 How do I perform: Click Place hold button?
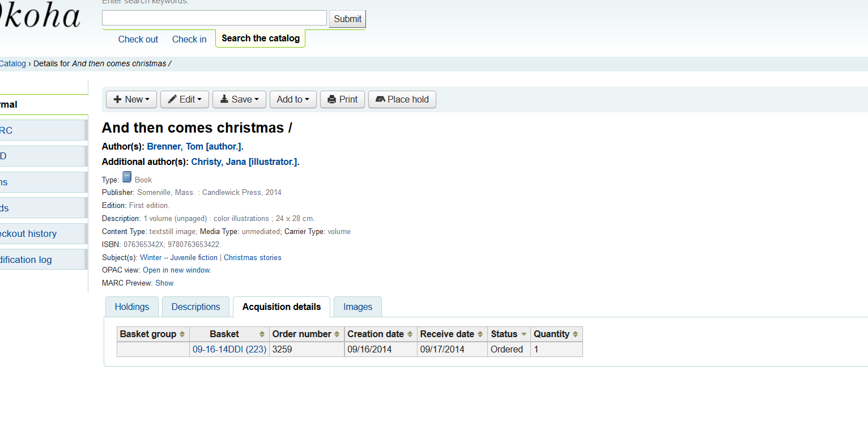point(402,99)
